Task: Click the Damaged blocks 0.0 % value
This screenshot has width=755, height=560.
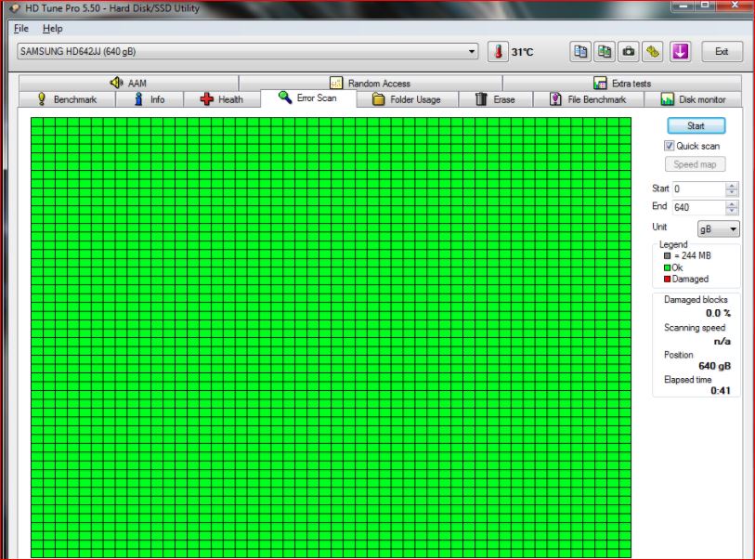Action: (718, 313)
